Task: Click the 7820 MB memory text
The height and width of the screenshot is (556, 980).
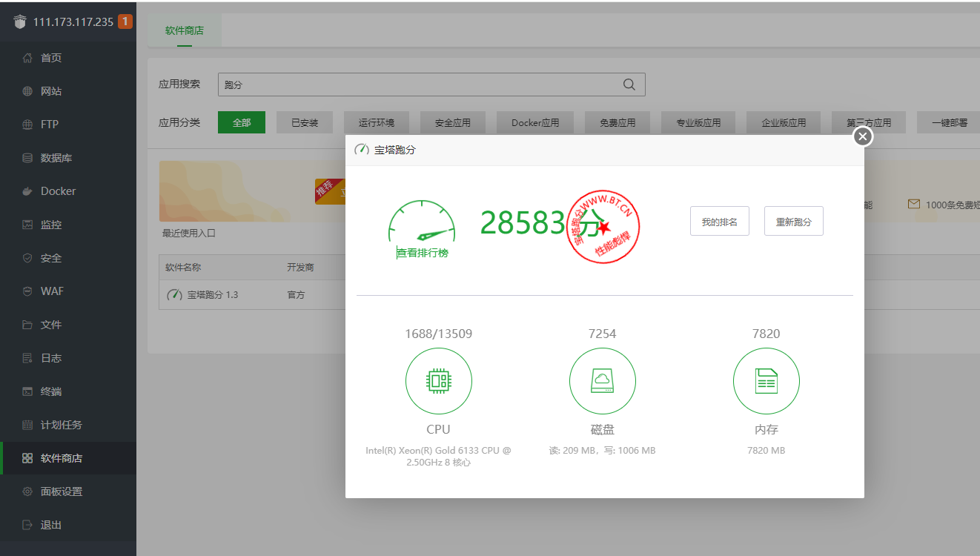Action: [767, 450]
